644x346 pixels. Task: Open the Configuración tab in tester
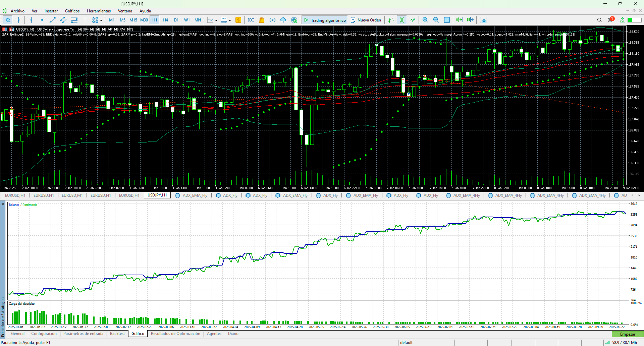pyautogui.click(x=44, y=334)
